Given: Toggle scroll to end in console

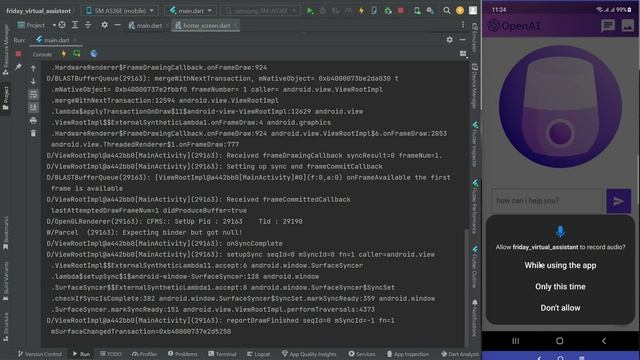Looking at the screenshot, I should pyautogui.click(x=33, y=107).
